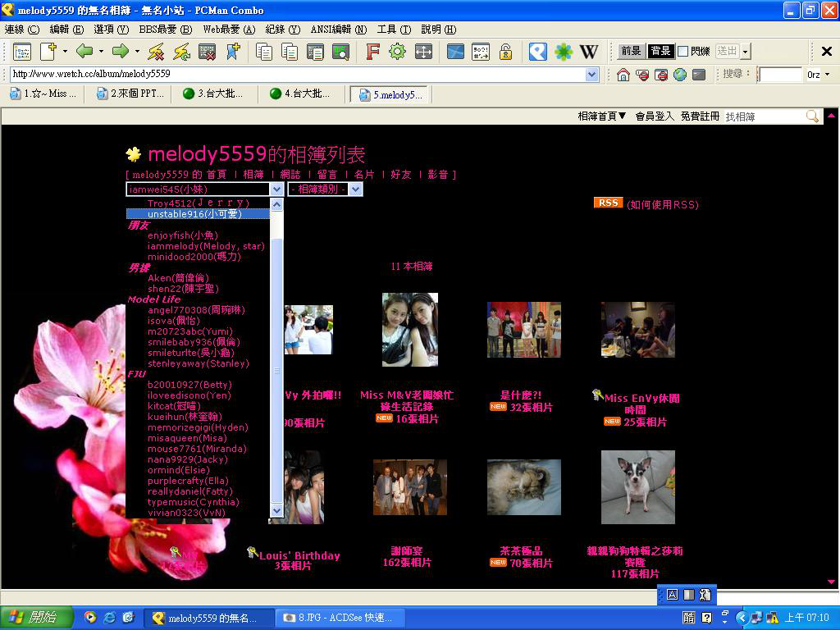Screen dimensions: 840x630
Task: Choose unstable916(小可愛) in the friend list
Action: (x=194, y=214)
